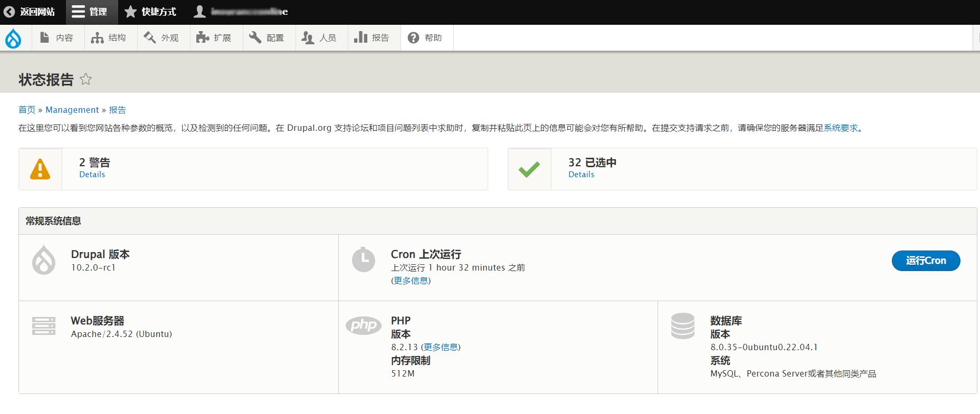Open the 外观 appearance menu
Viewport: 980px width, 414px height.
click(x=164, y=38)
